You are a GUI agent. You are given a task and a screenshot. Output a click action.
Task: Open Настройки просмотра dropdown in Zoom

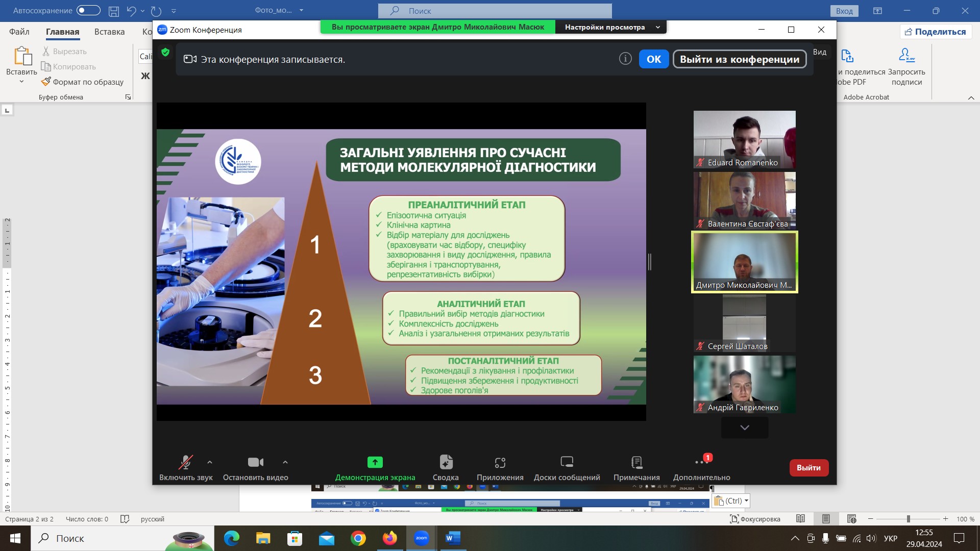click(611, 27)
